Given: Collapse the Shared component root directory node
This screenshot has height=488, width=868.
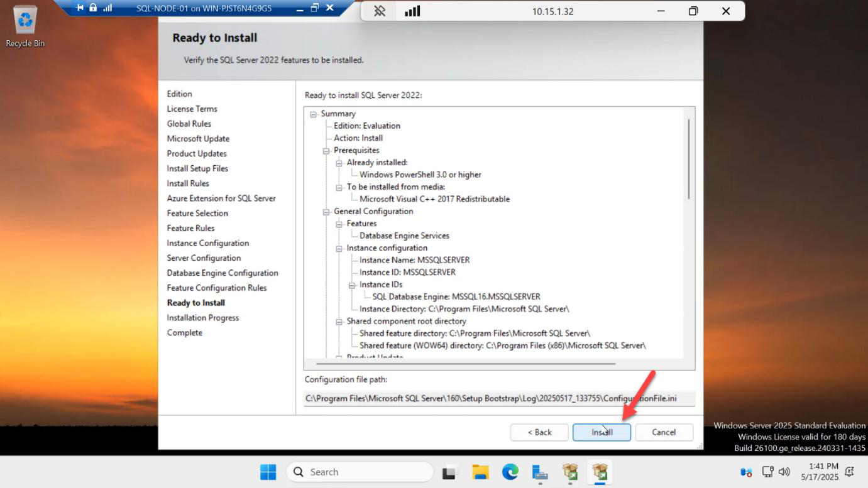Looking at the screenshot, I should (x=339, y=322).
